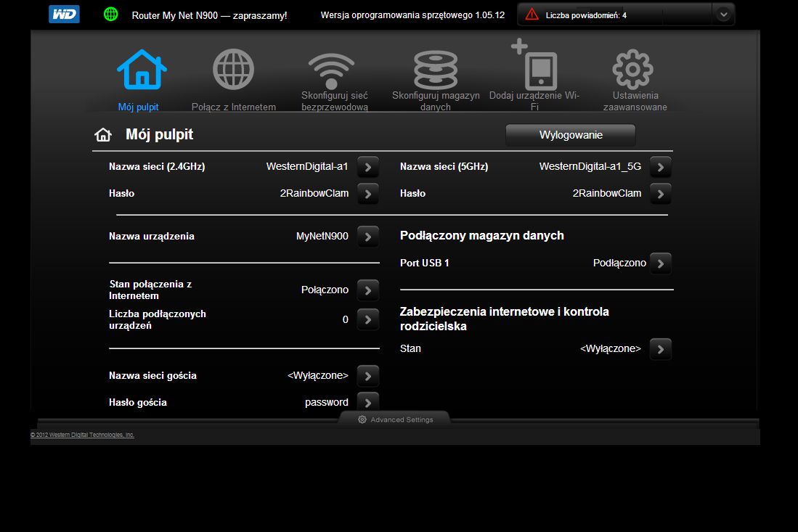Screen dimensions: 798x532
Task: Select Skonfiguruj magazyn danych tab label
Action: click(436, 101)
